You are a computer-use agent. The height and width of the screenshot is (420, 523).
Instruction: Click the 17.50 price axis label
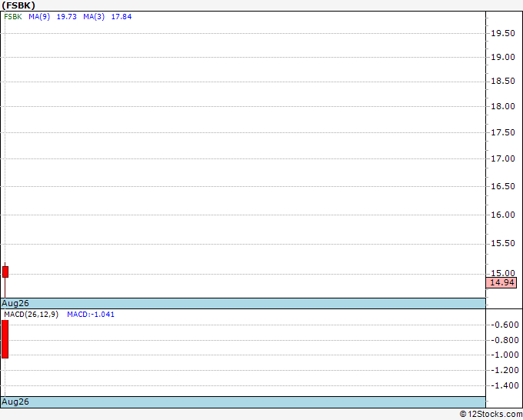click(x=503, y=132)
